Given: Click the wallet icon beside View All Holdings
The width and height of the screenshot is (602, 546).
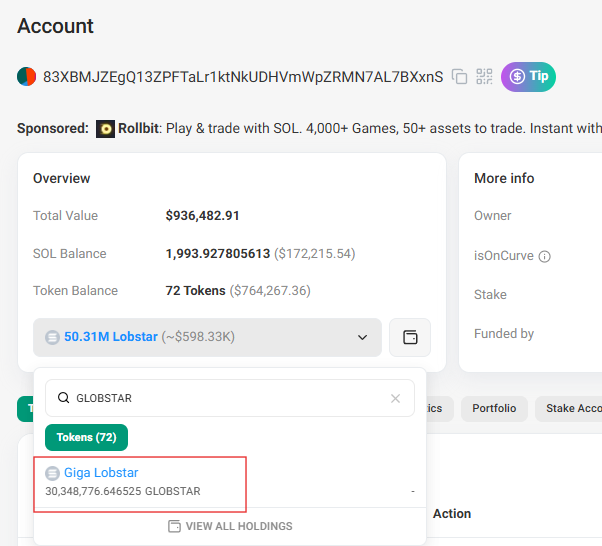Looking at the screenshot, I should (174, 526).
